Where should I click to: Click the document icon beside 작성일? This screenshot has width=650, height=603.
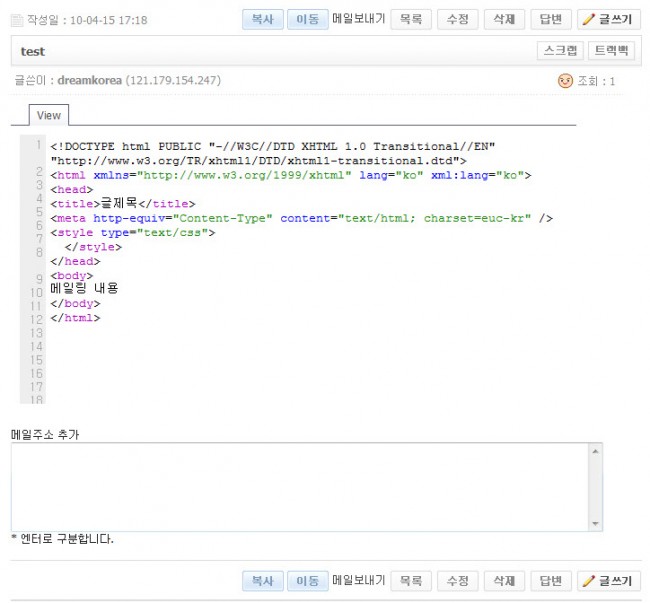tap(16, 19)
